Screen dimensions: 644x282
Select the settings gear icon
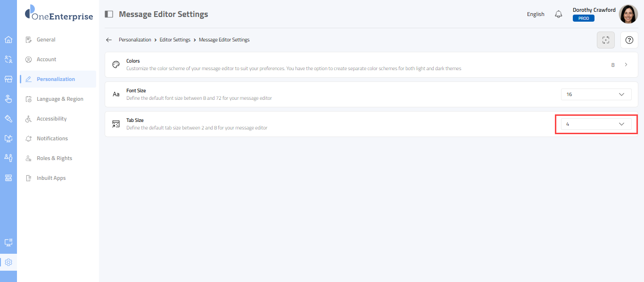pyautogui.click(x=8, y=262)
